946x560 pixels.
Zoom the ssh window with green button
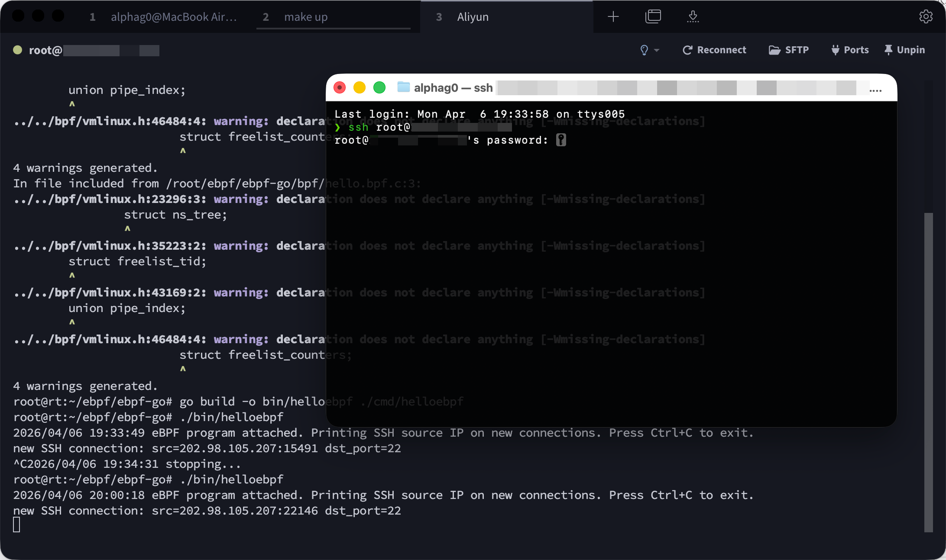click(379, 87)
